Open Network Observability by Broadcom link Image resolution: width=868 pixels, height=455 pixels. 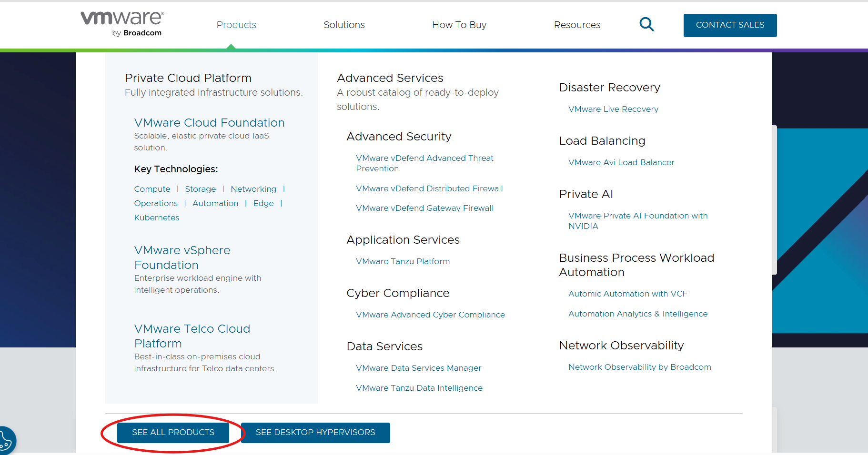coord(639,367)
